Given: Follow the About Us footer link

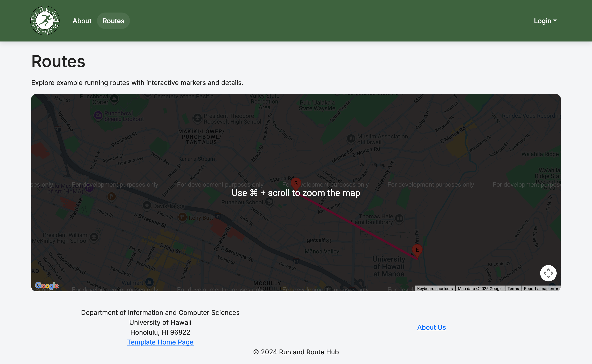Looking at the screenshot, I should click(431, 327).
